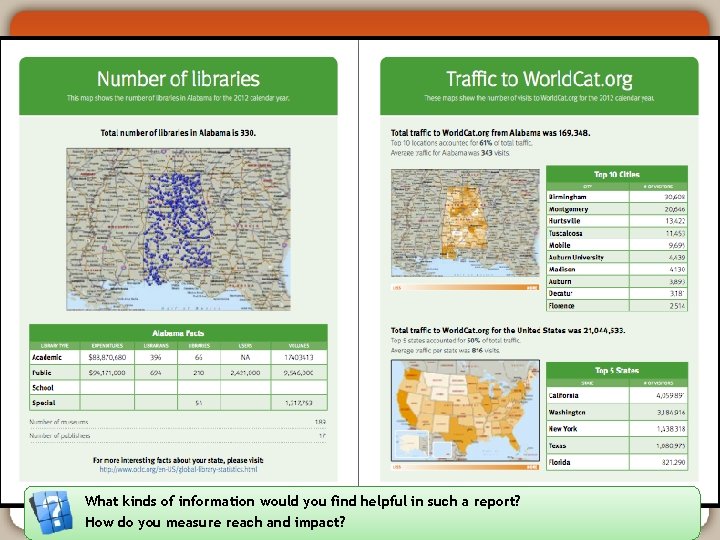Image resolution: width=720 pixels, height=540 pixels.
Task: Click the 'Number of publishers' line
Action: (x=178, y=435)
